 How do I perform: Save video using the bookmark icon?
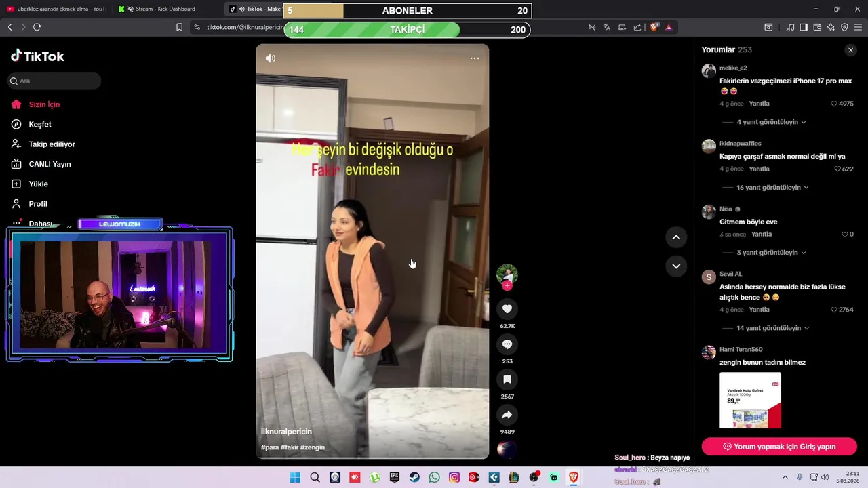coord(507,380)
